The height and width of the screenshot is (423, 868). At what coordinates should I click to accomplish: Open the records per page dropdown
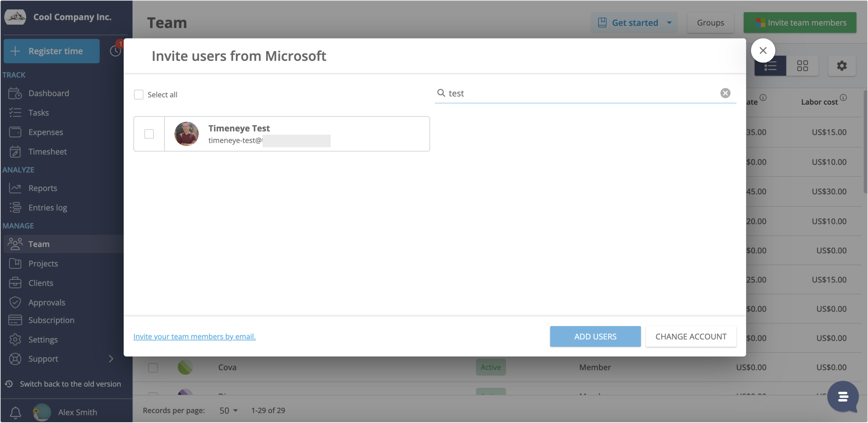(228, 410)
